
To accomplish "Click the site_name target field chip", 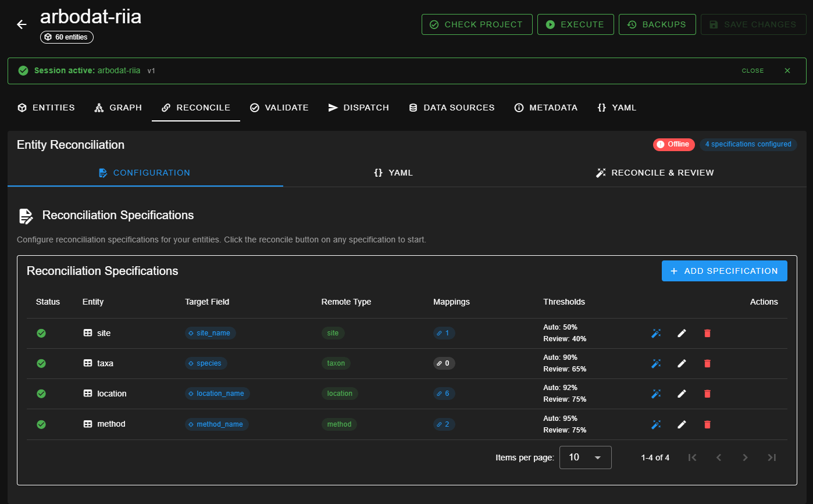I will (211, 333).
